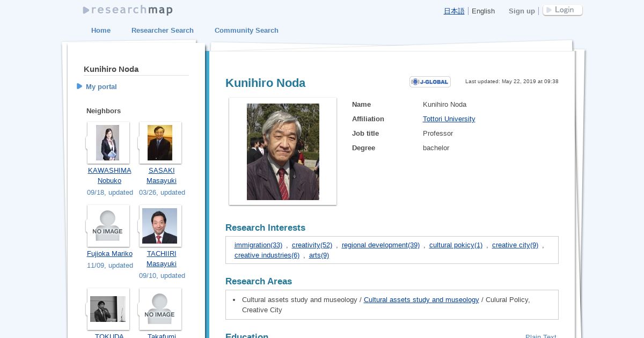Click the Neighbors heading
Screen dimensions: 644x338
pos(104,111)
